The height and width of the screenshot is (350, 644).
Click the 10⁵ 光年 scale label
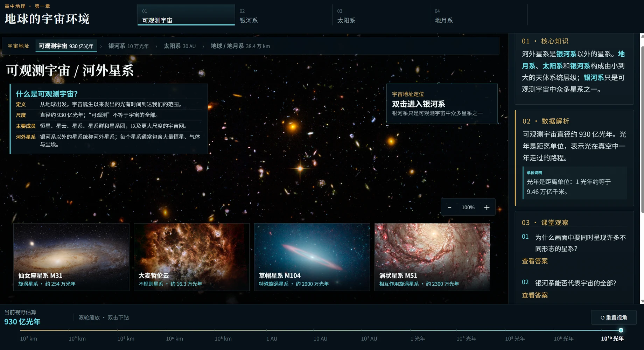coord(515,338)
